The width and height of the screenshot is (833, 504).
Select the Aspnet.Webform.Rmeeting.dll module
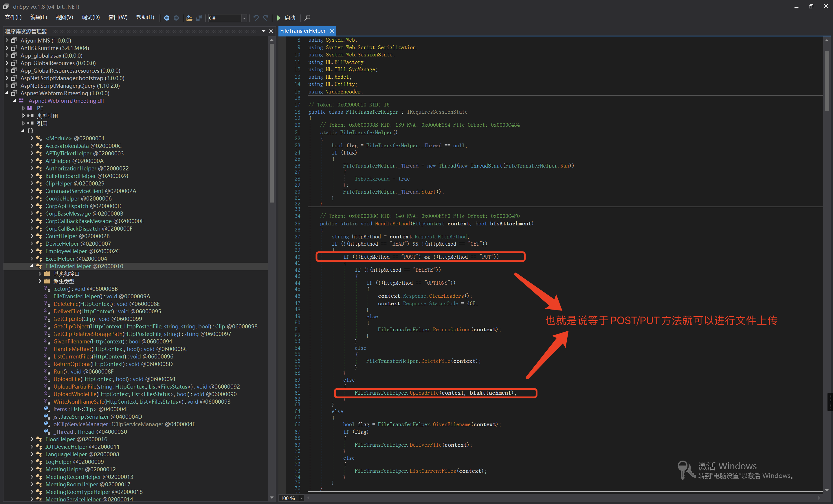pos(66,101)
